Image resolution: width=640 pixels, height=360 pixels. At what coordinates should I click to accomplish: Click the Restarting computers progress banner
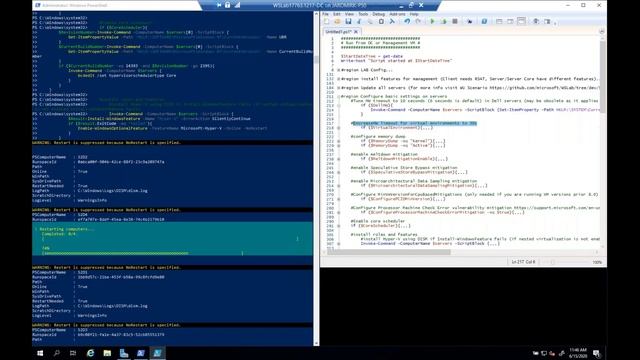(x=172, y=239)
